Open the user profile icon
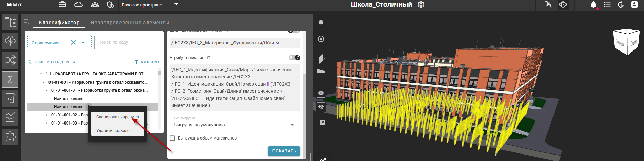Viewport: 644px width, 161px height. coord(634,4)
